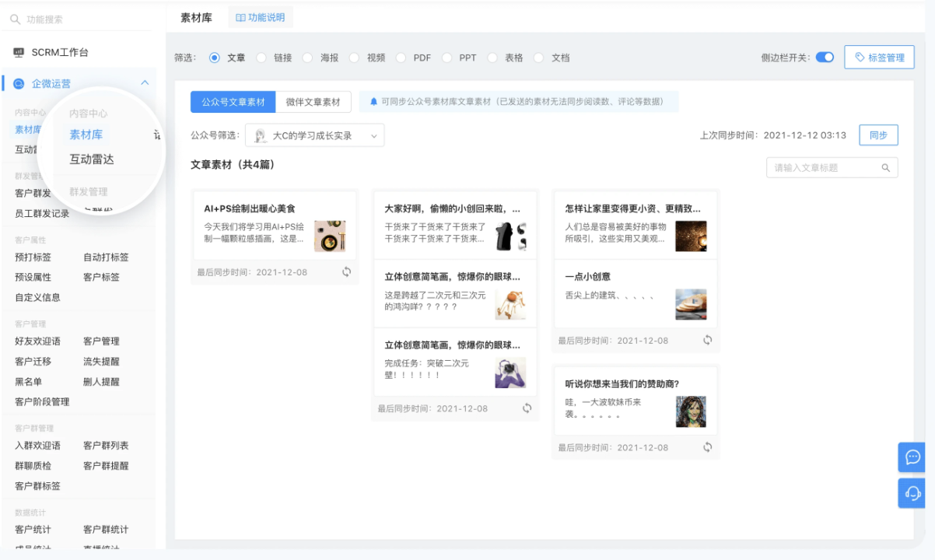Select the 视频 filter radio button
935x560 pixels.
355,58
